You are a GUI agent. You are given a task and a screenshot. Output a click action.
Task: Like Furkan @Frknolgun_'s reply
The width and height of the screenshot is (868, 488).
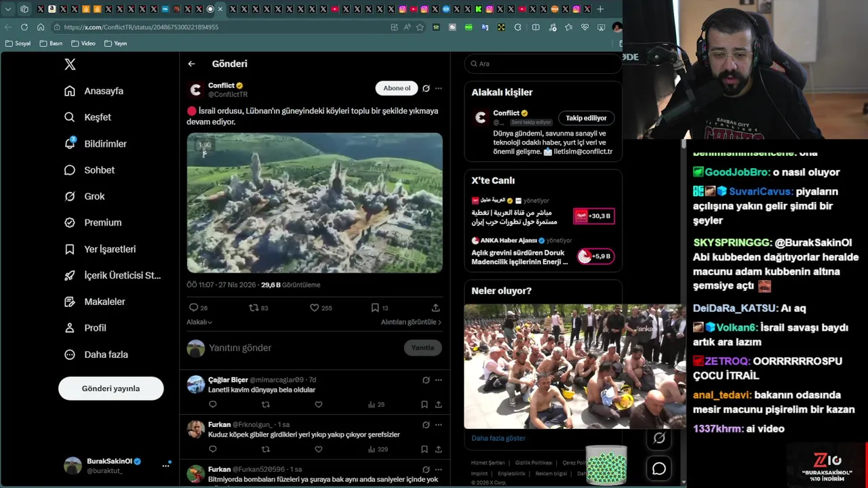(318, 449)
